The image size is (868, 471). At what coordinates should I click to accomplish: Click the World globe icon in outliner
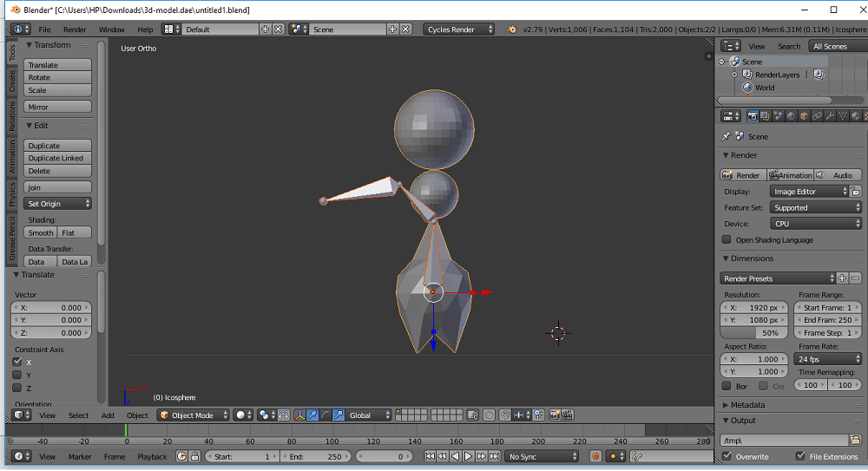tap(747, 88)
